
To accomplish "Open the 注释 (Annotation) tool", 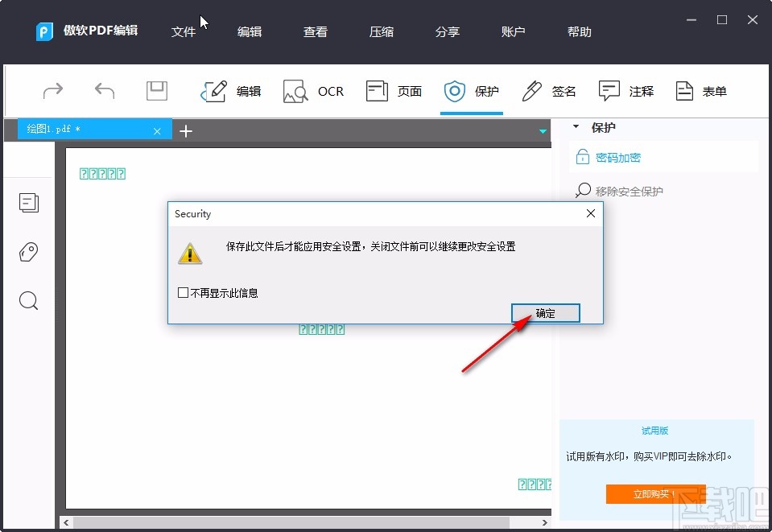I will click(x=626, y=91).
